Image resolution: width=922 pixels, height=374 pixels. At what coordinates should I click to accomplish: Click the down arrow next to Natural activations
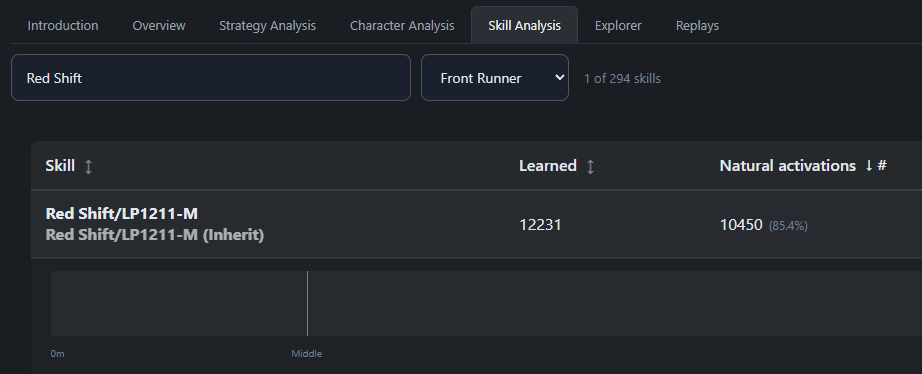[x=868, y=166]
